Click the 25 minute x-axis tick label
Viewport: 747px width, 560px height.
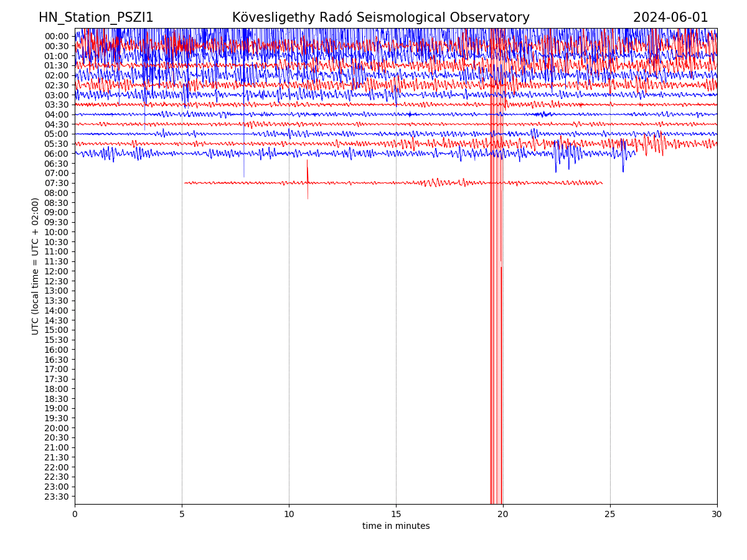[x=610, y=515]
